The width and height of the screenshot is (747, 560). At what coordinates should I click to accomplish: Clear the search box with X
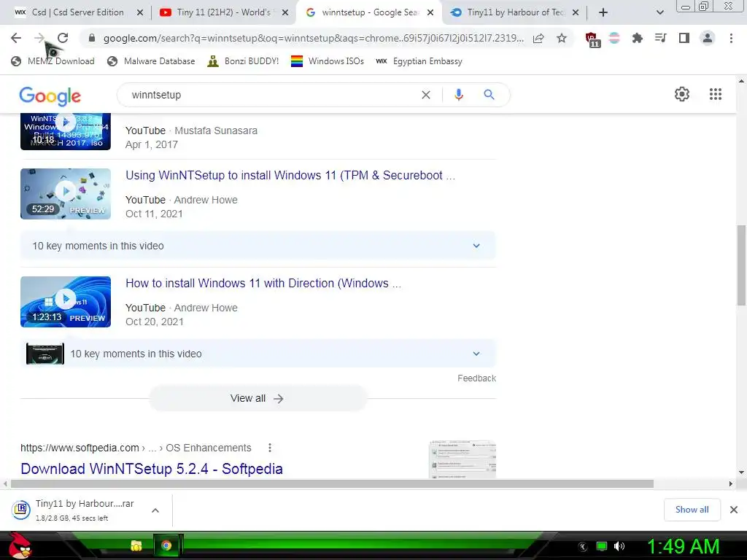click(x=426, y=95)
